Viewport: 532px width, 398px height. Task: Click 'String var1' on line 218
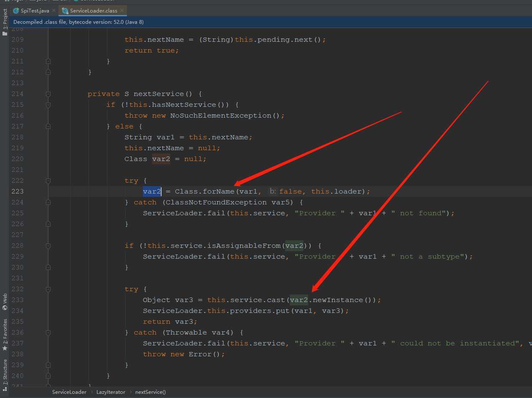pyautogui.click(x=149, y=137)
